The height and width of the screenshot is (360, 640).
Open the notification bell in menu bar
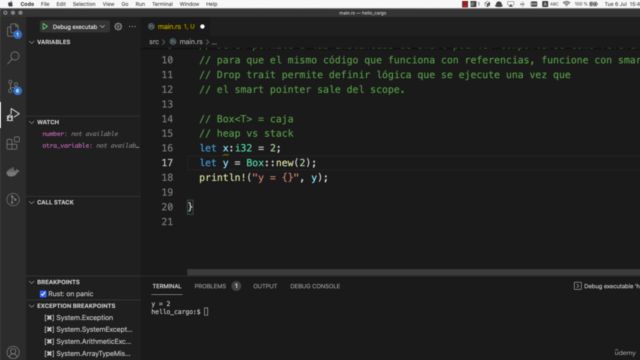point(499,4)
